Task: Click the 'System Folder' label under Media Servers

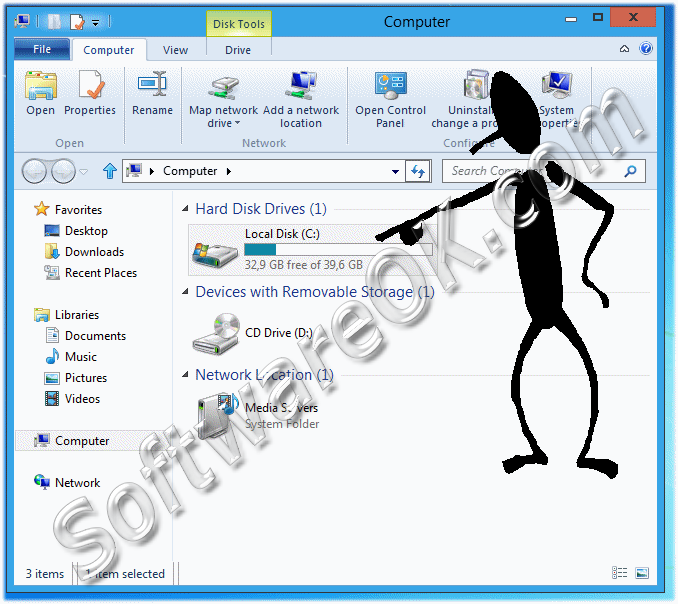Action: (x=282, y=424)
